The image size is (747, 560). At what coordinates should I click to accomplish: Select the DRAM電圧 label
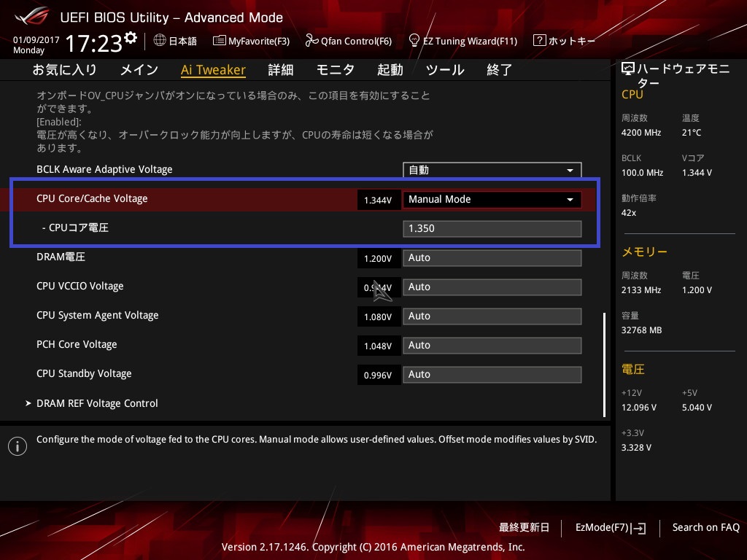pyautogui.click(x=61, y=257)
